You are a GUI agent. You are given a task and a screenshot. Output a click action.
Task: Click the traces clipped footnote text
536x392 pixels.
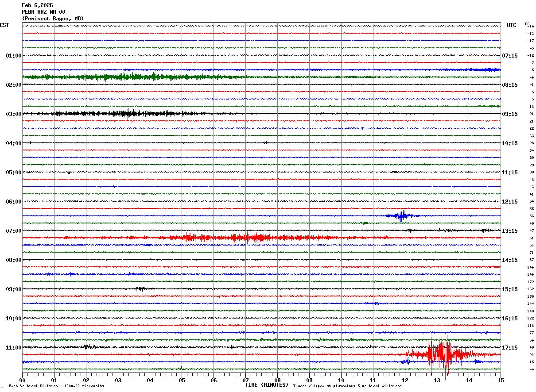pos(347,386)
